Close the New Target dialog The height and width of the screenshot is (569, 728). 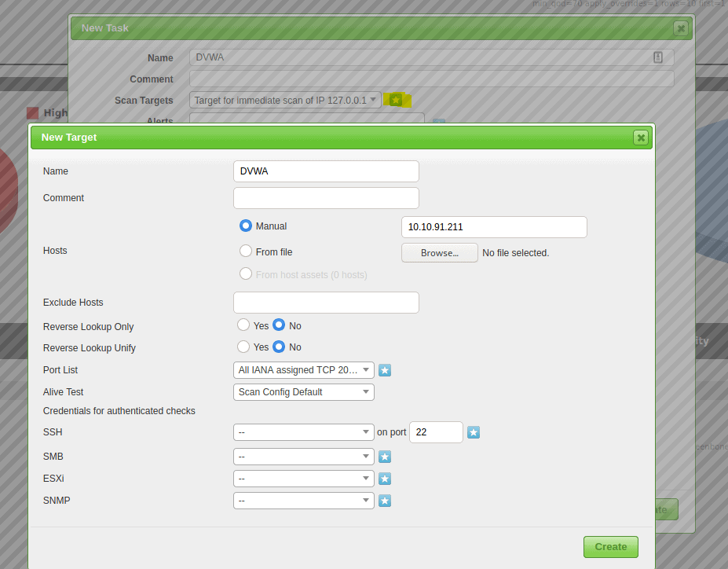[641, 138]
